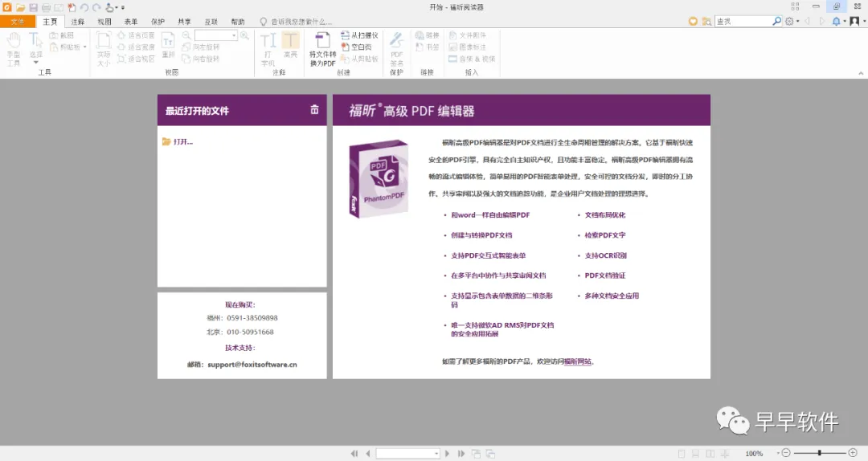Click the 创建与转换PDF文档 feature link
The height and width of the screenshot is (461, 868).
point(481,235)
